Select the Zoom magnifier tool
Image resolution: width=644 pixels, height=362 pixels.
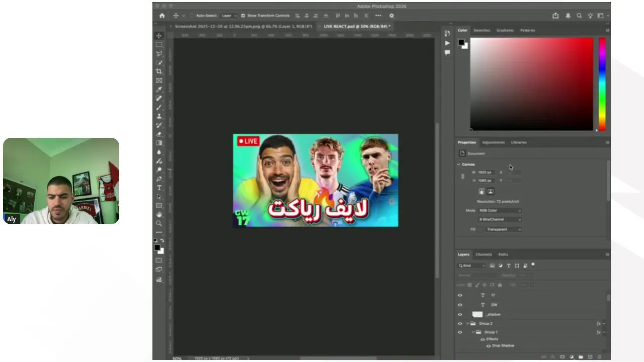tap(159, 223)
